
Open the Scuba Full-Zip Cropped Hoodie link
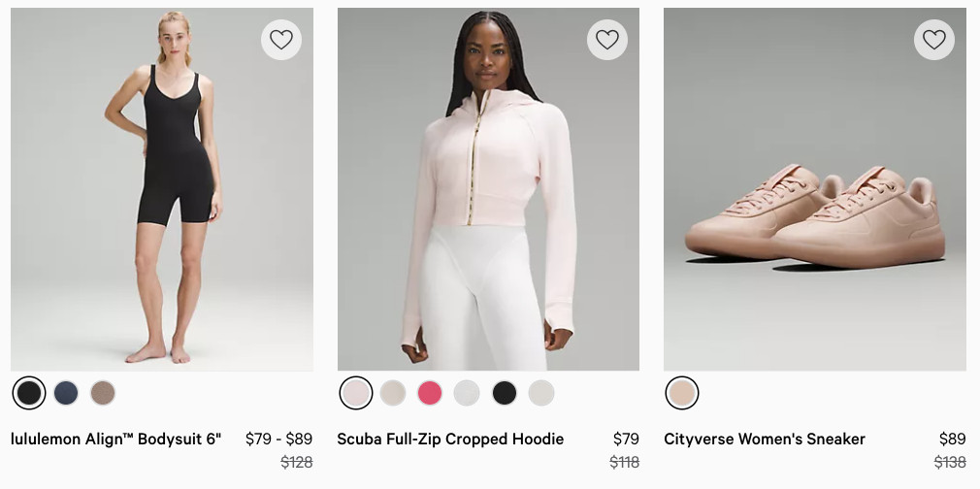[x=450, y=439]
